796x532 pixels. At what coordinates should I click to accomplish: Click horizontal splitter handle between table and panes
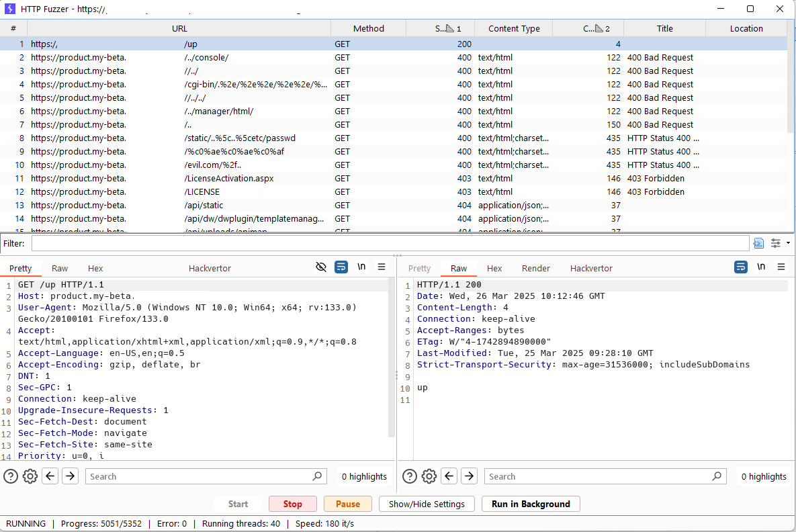(397, 255)
